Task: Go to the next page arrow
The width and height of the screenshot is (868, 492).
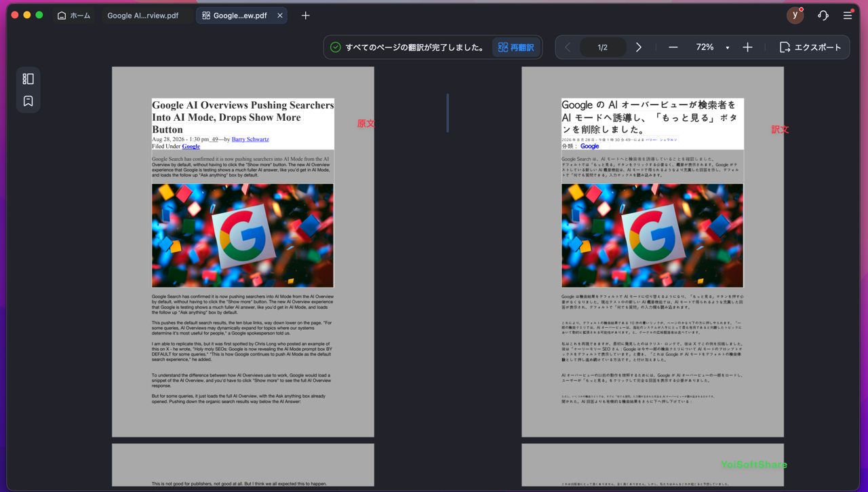Action: [638, 48]
